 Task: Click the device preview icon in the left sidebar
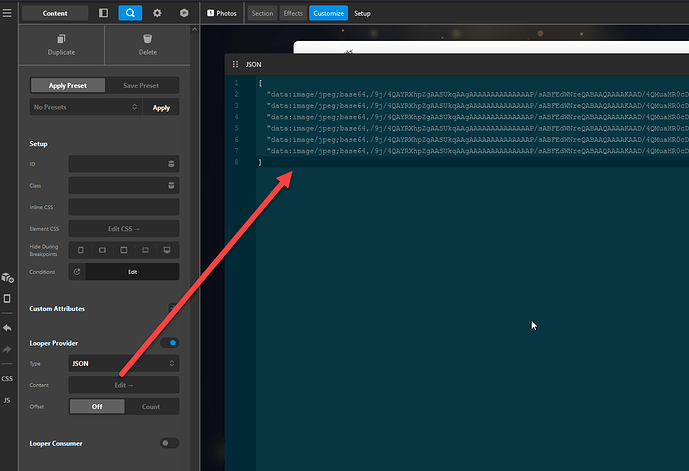(7, 299)
